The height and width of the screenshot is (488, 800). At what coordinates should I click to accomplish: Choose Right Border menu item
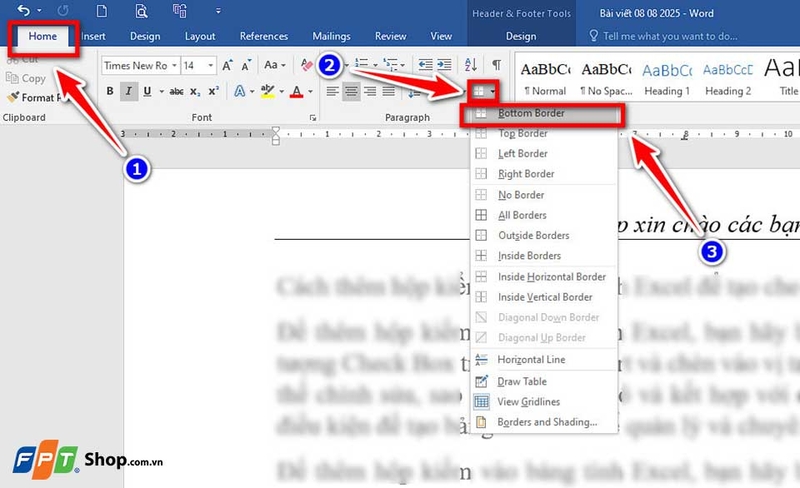544,174
